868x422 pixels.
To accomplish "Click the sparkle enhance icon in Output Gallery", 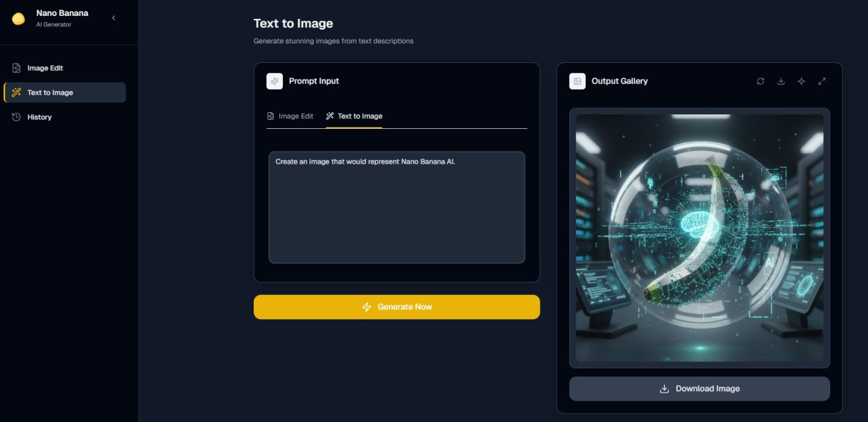I will (801, 81).
